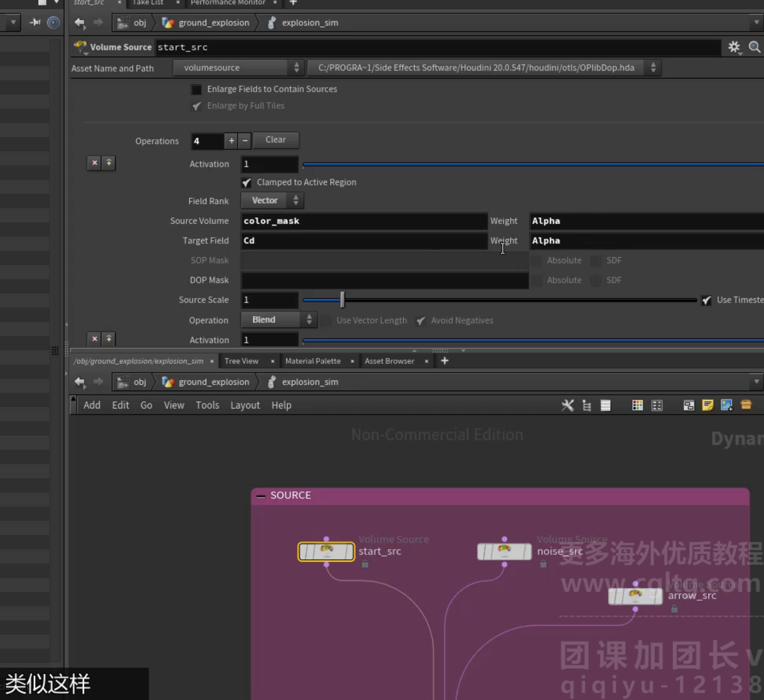Click plus to add an operation
This screenshot has width=764, height=700.
(231, 140)
